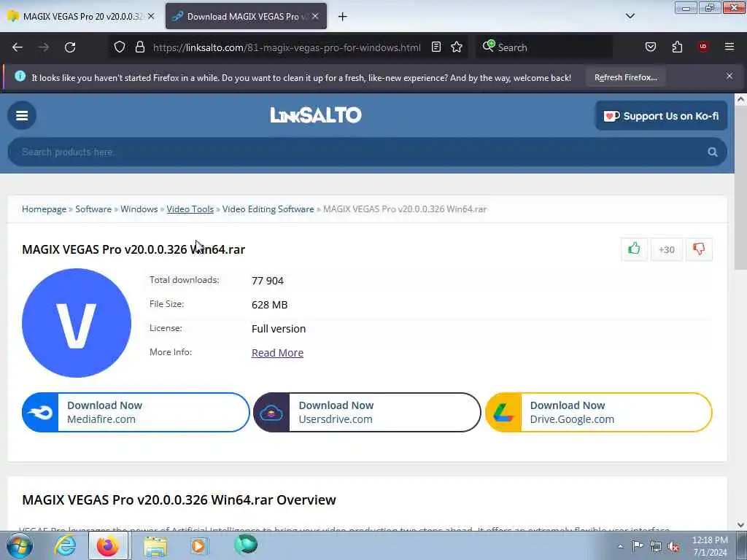
Task: List all tabs via chevron dropdown
Action: 630,16
